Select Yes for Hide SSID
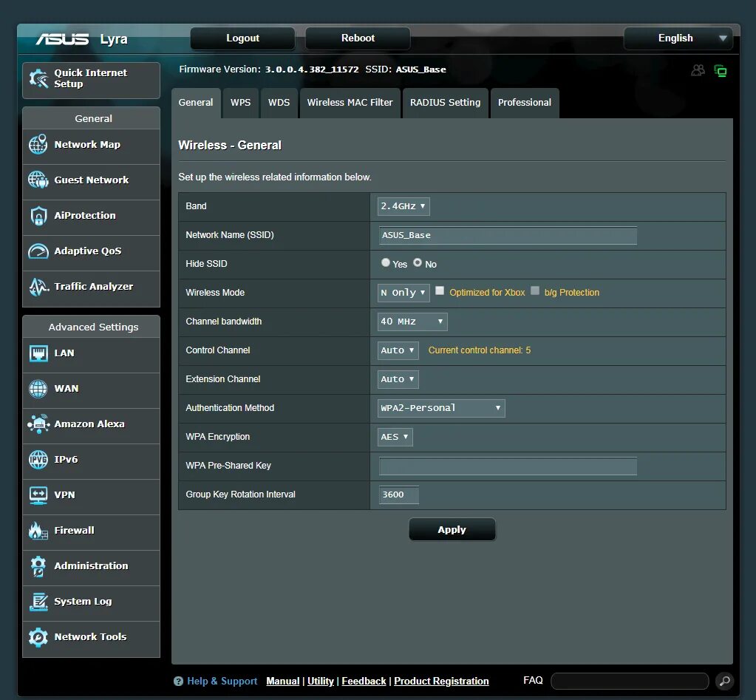The width and height of the screenshot is (756, 700). [385, 262]
